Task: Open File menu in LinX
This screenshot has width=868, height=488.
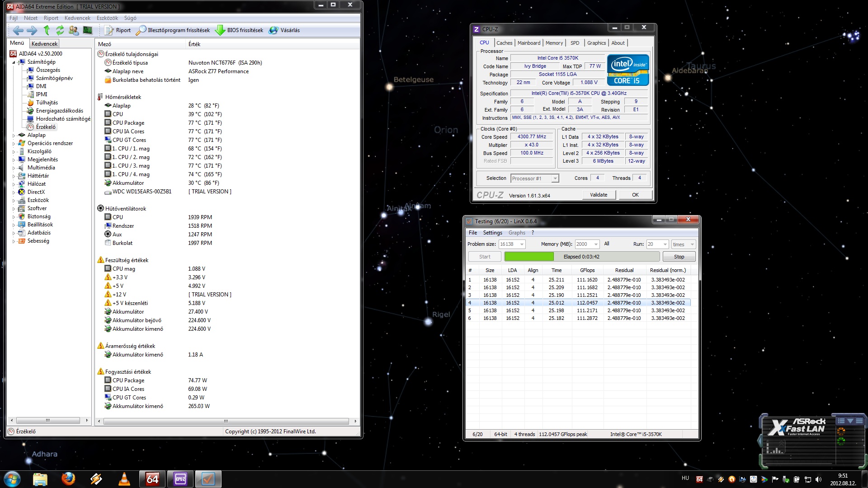Action: click(x=473, y=233)
